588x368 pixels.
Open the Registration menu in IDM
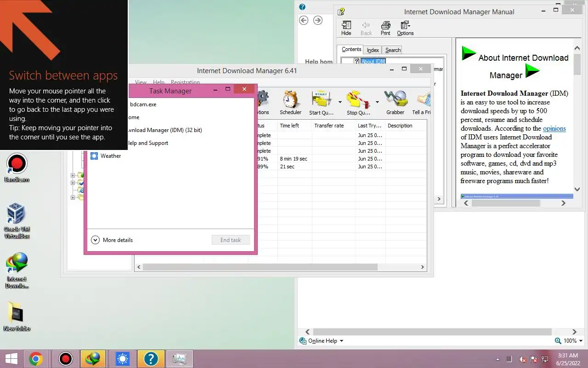(185, 83)
